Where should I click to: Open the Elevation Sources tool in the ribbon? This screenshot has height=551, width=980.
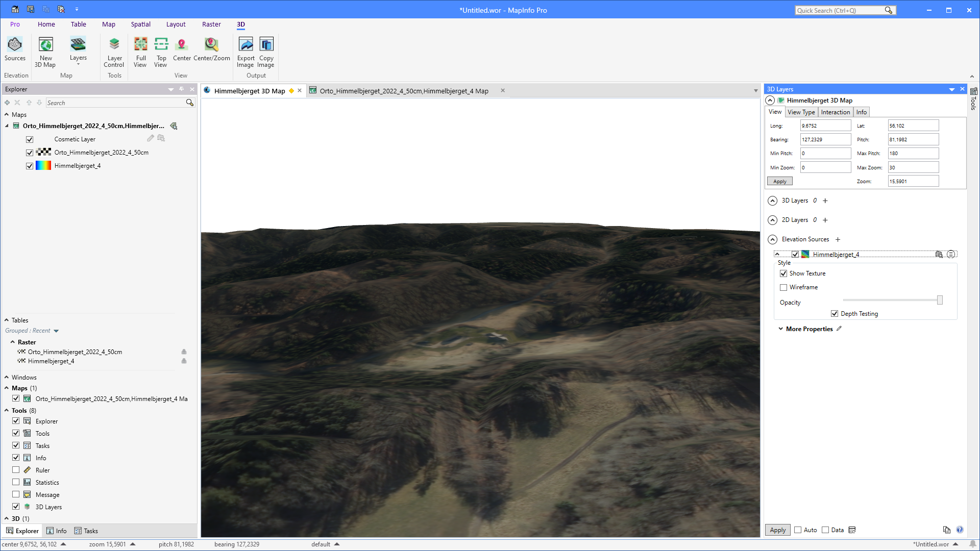coord(15,51)
